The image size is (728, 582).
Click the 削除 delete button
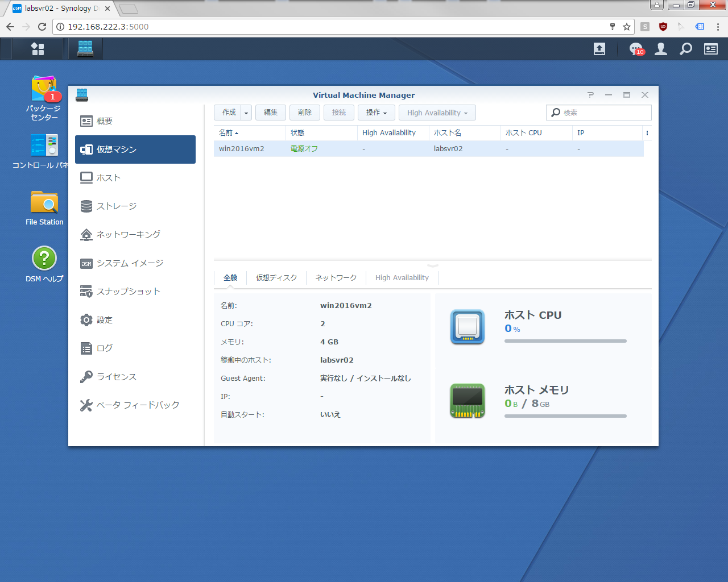(x=305, y=113)
